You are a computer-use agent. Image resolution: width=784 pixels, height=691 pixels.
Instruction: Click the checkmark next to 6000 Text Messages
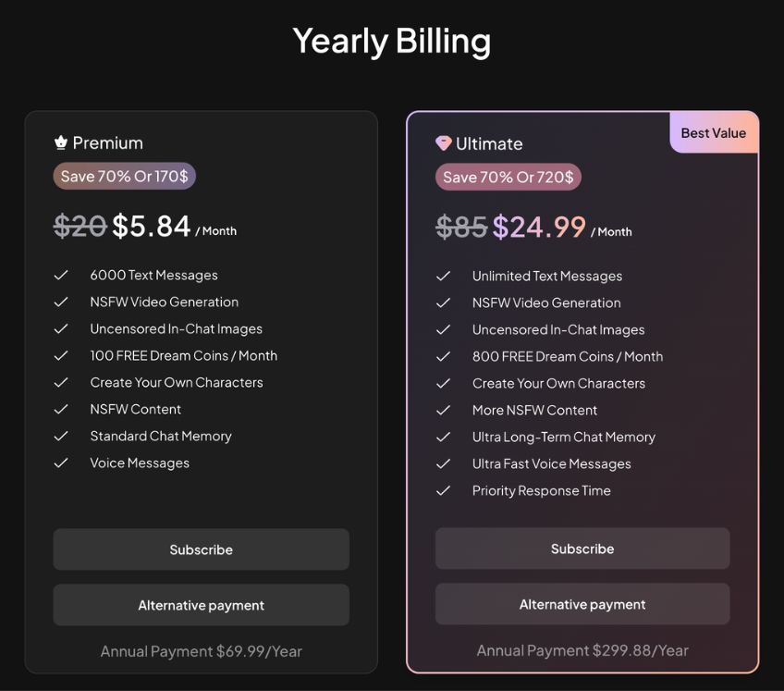point(61,275)
